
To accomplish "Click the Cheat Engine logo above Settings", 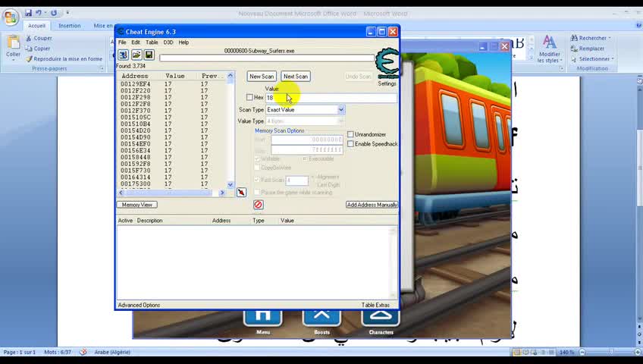I will pos(387,64).
